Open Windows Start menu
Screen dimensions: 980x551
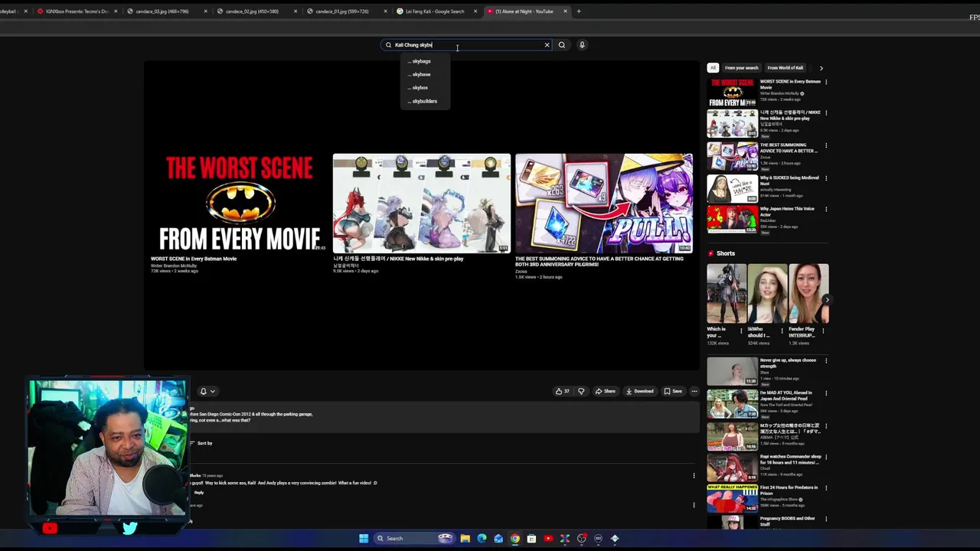point(364,538)
